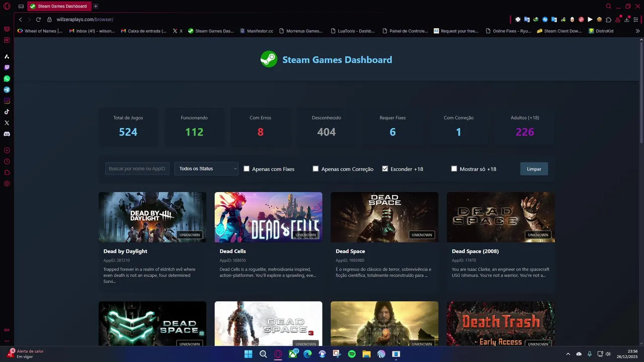644x362 pixels.
Task: Open Spotify from the taskbar
Action: 352,354
